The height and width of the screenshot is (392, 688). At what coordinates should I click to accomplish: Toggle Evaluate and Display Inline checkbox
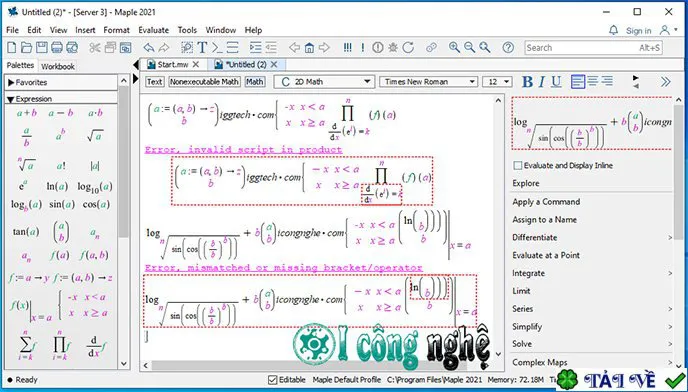[518, 165]
